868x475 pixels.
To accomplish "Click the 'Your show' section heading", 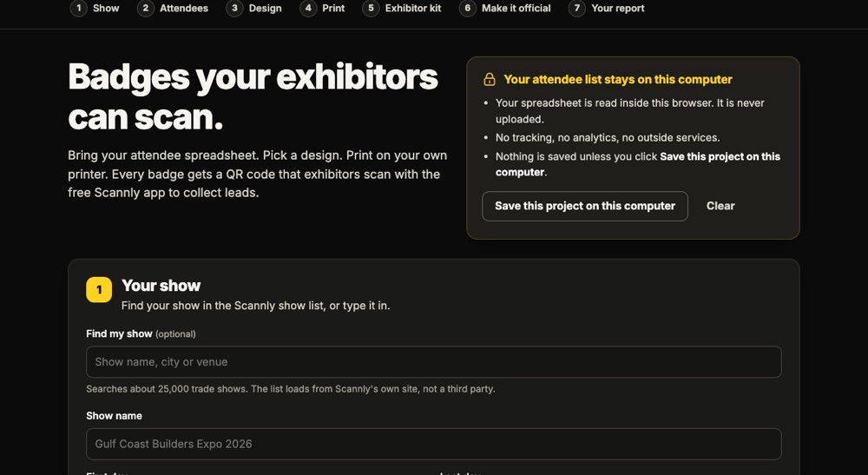I will pyautogui.click(x=161, y=286).
